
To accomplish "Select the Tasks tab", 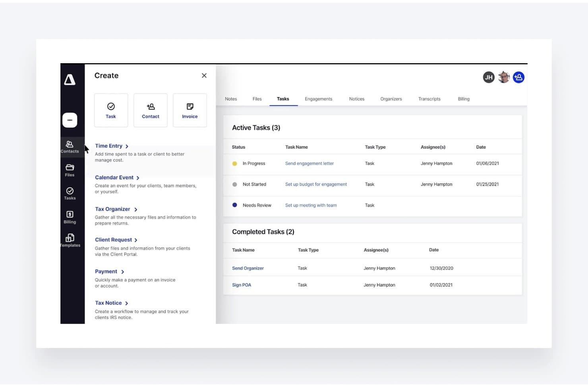I will point(283,99).
